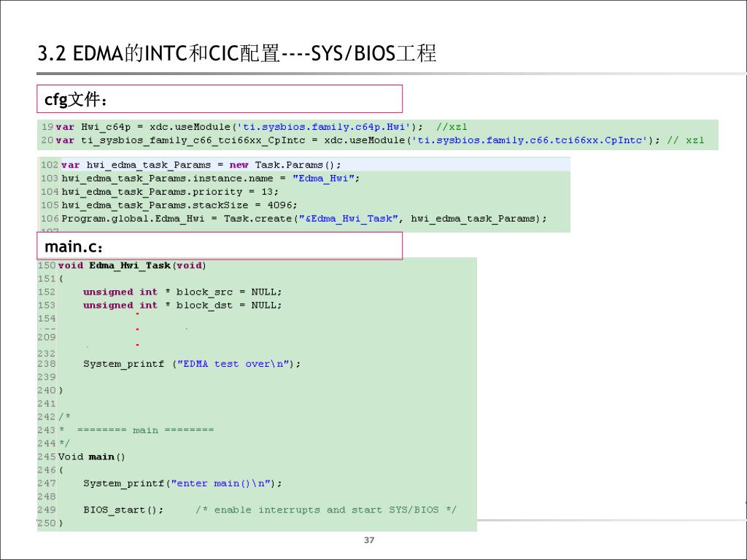
Task: Click the '//xzl' comment on line 19
Action: (x=451, y=127)
